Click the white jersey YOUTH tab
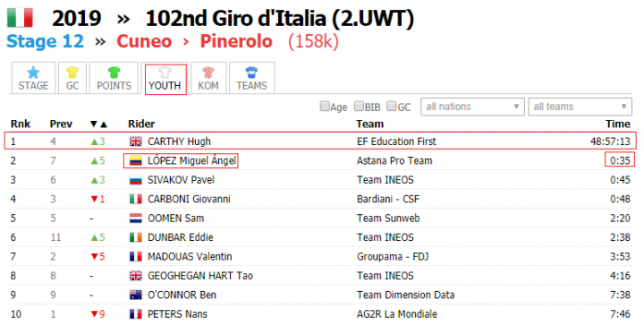The image size is (644, 326). 165,79
